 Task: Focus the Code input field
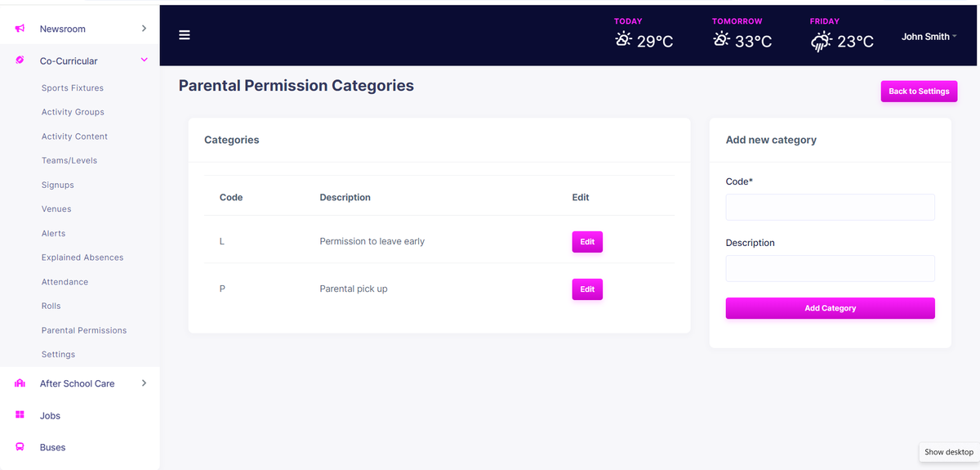coord(830,207)
